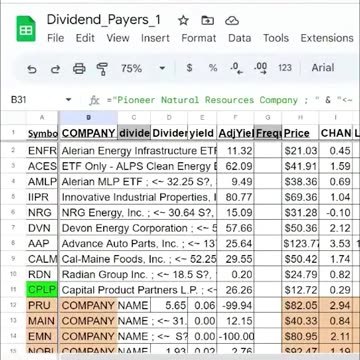The image size is (360, 360).
Task: Select the IIPR symbol cell
Action: pos(42,197)
